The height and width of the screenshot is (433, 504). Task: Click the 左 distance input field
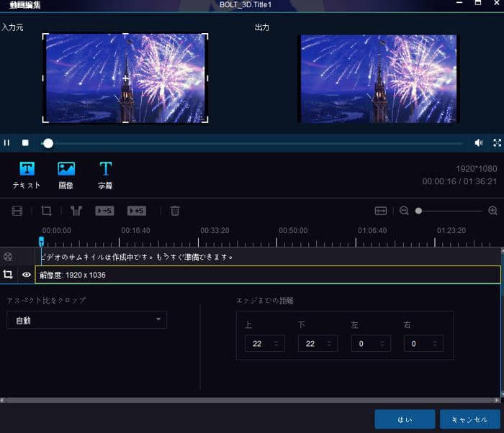pos(371,343)
